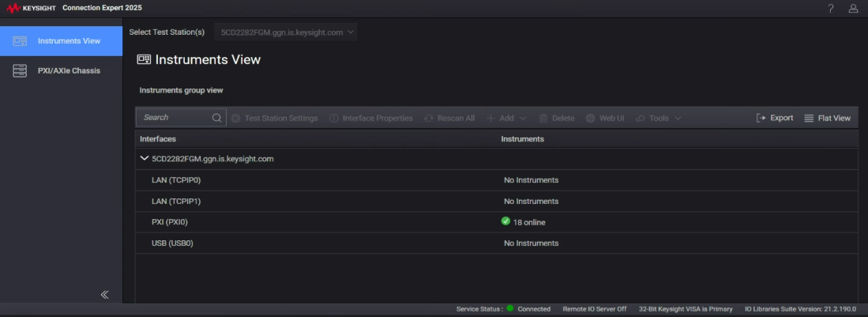
Task: Open the user account icon
Action: click(x=853, y=9)
